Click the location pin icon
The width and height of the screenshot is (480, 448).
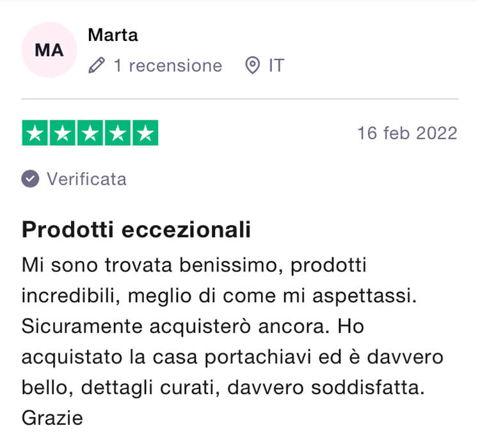click(x=253, y=65)
